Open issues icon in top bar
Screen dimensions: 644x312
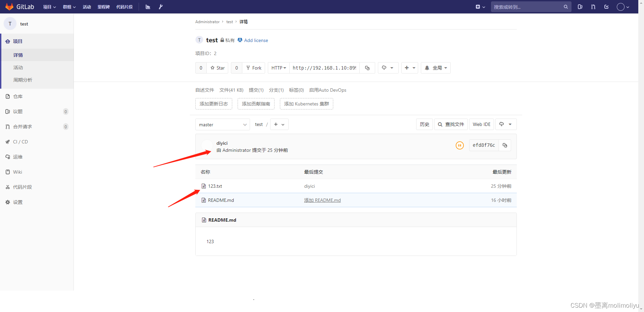click(580, 7)
